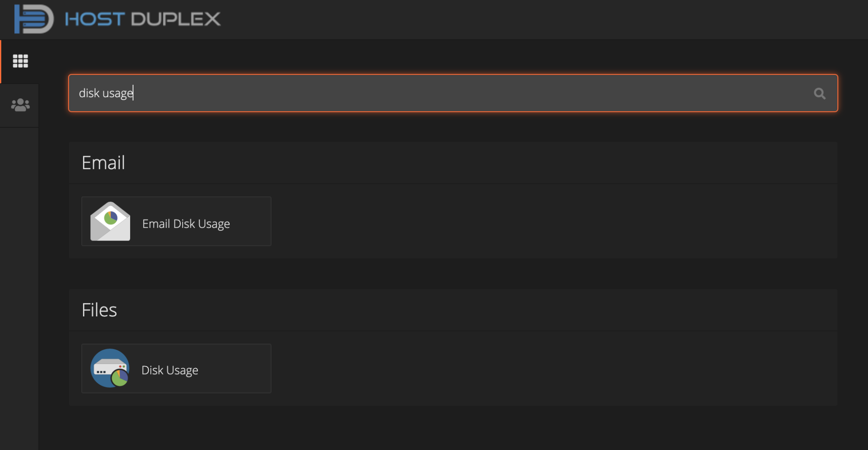
Task: Open the home grid icon in sidebar
Action: (x=20, y=61)
